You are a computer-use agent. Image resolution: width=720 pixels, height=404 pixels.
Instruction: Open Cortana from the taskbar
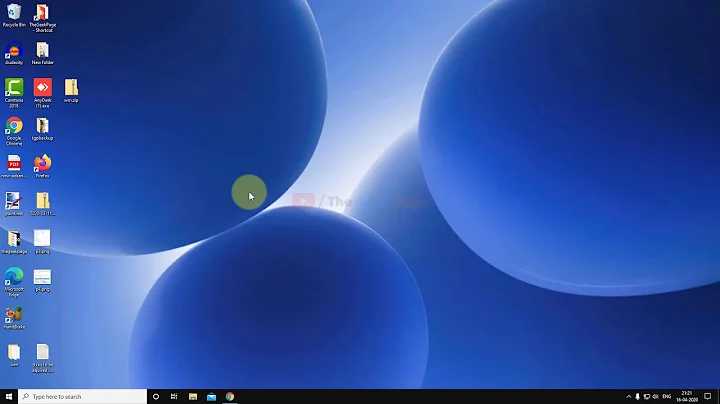point(156,397)
